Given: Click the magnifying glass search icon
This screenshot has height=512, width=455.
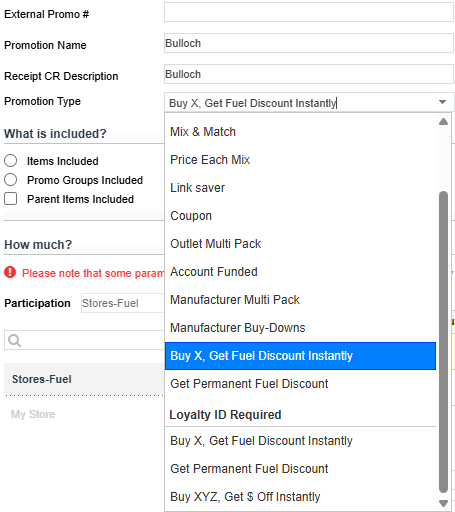Looking at the screenshot, I should (x=14, y=340).
